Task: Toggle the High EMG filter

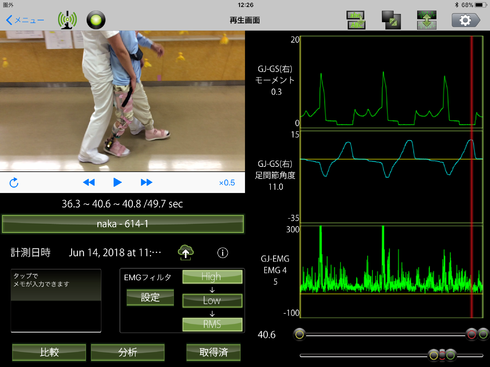Action: (212, 277)
